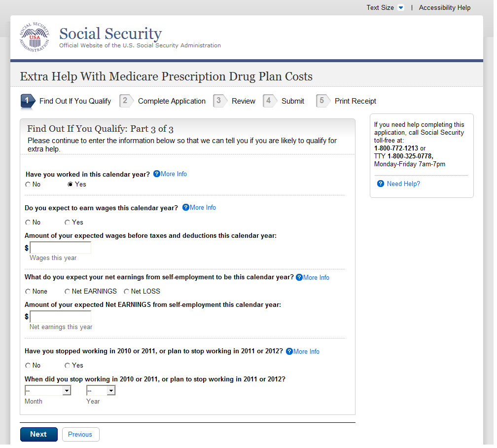Click help icon beside 'Have you worked' question
This screenshot has width=497, height=448.
point(157,174)
